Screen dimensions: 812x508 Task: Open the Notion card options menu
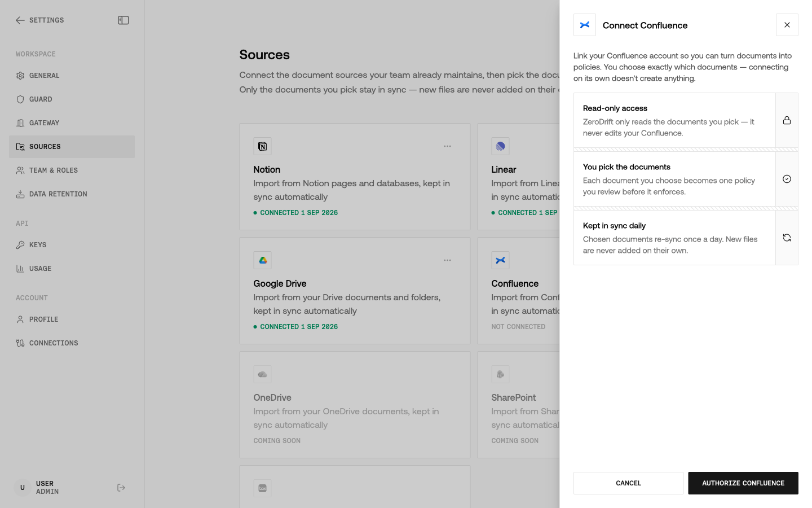[447, 146]
